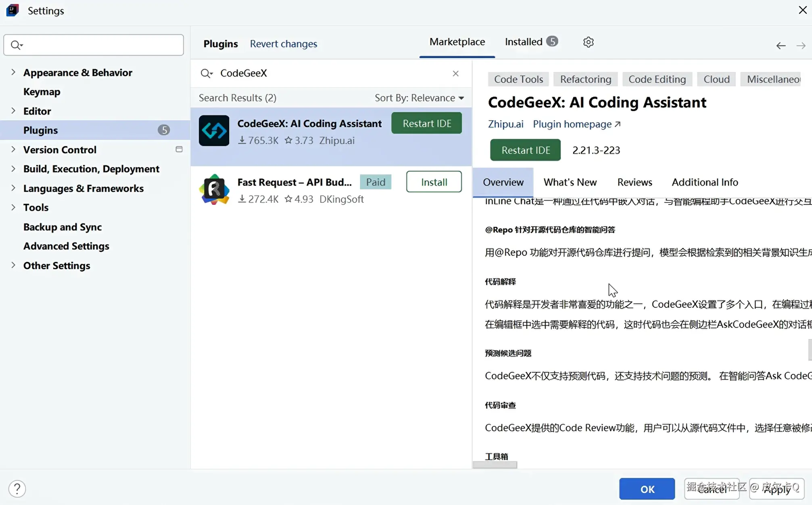The height and width of the screenshot is (505, 812).
Task: Expand Appearance & Behavior settings
Action: (13, 72)
